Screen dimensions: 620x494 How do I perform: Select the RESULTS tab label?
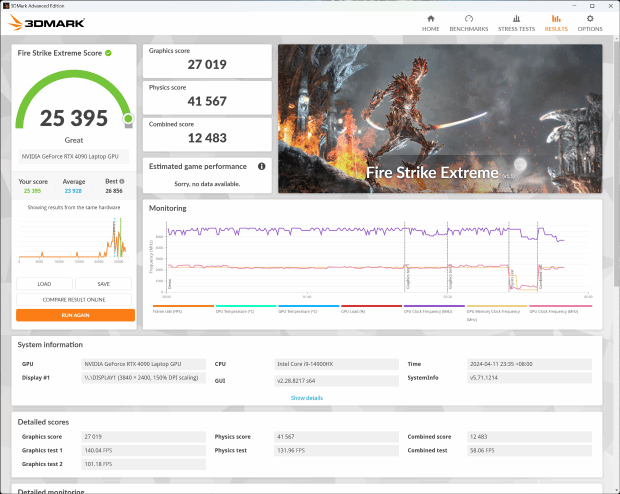556,29
